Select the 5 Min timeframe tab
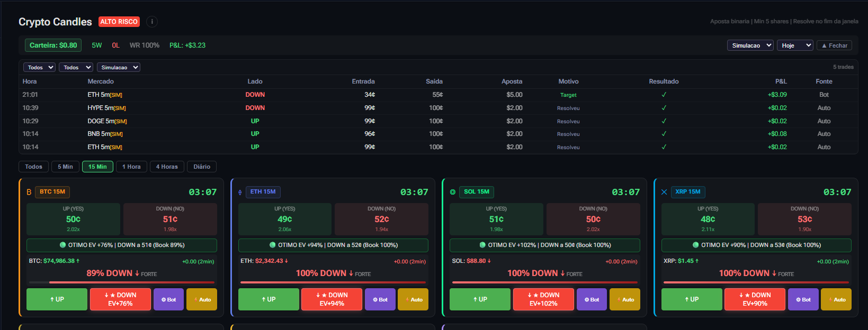The image size is (868, 330). (66, 167)
